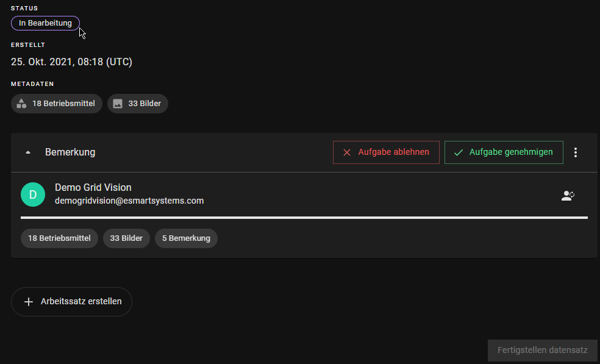Screen dimensions: 600x364
Task: Collapse the Bemerkung section with the caret
Action: pyautogui.click(x=28, y=152)
